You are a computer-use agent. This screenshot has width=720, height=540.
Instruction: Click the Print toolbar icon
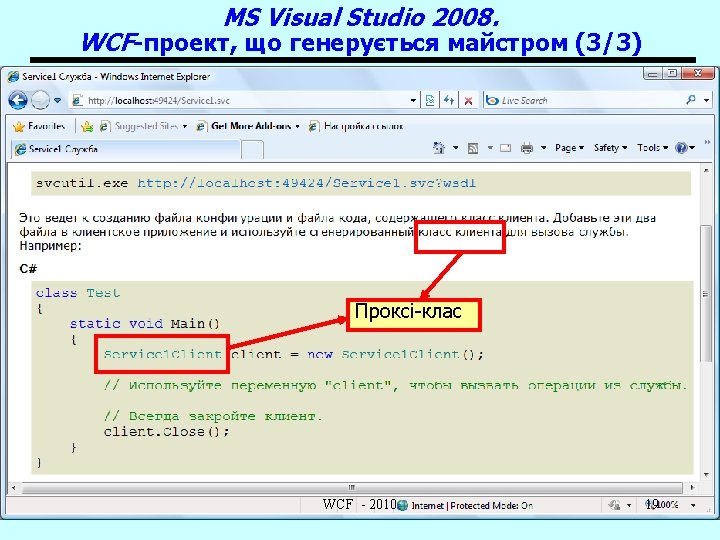(527, 148)
